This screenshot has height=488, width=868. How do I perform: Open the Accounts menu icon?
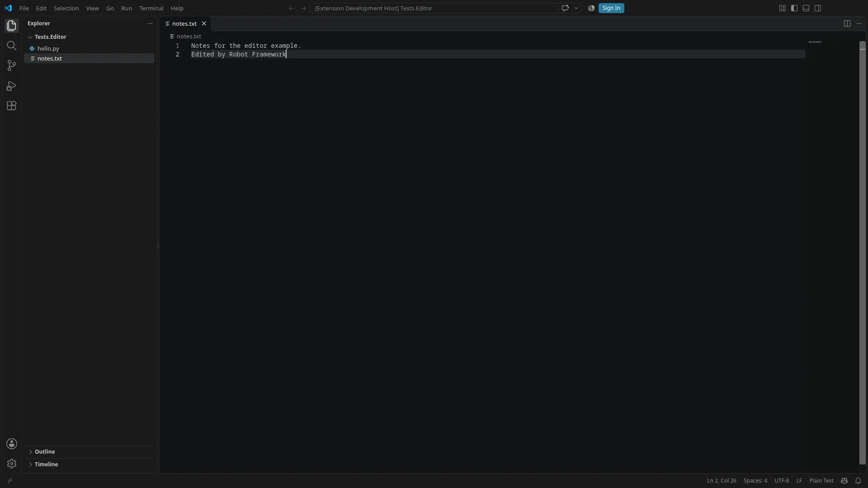(12, 444)
